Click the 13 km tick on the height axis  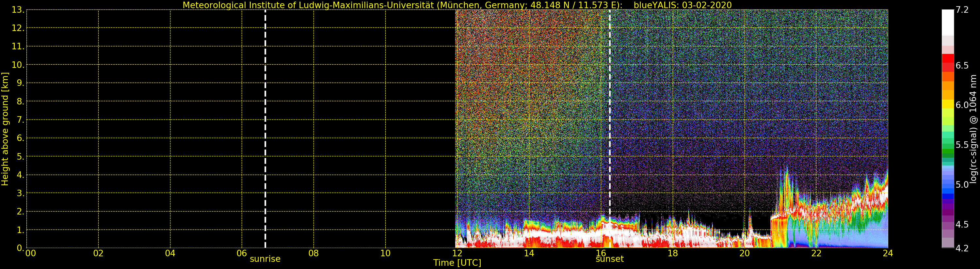tap(17, 10)
